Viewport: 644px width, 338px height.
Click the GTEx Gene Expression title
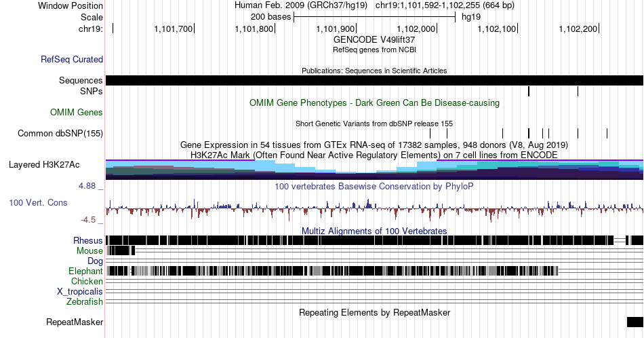[x=374, y=145]
